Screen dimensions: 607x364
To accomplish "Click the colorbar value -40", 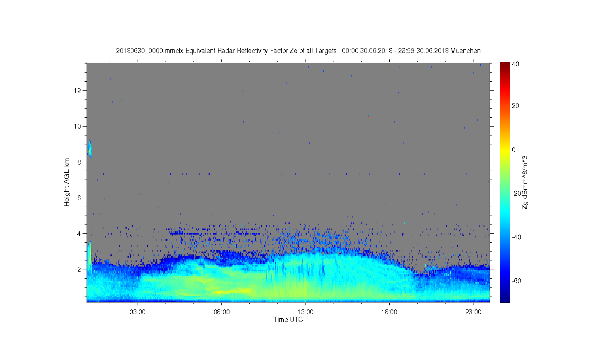I will [x=516, y=237].
